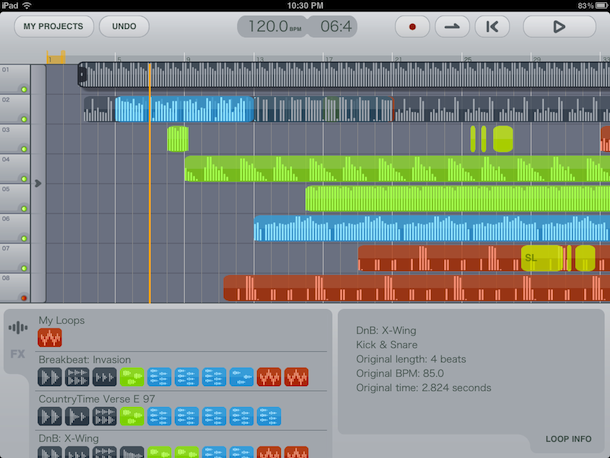
Task: Toggle the red indicator on track 08
Action: 24,296
